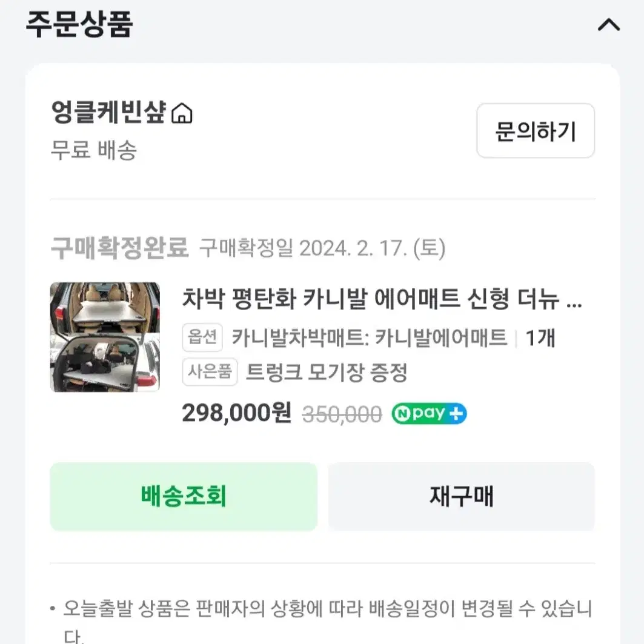
Task: Tap the 옵션 badge
Action: coord(202,337)
